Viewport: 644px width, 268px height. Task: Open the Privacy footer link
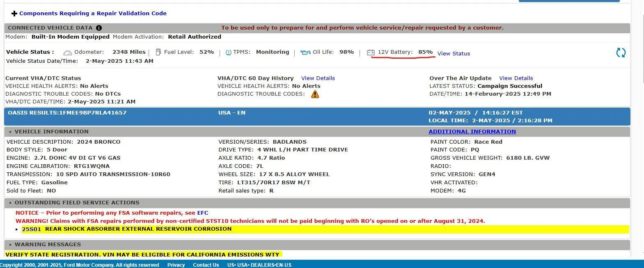pos(176,265)
